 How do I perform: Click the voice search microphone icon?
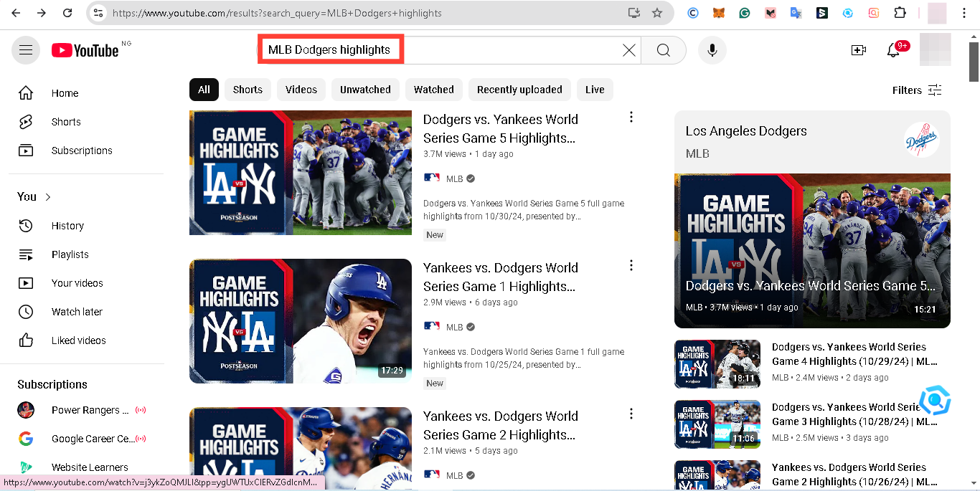(712, 50)
